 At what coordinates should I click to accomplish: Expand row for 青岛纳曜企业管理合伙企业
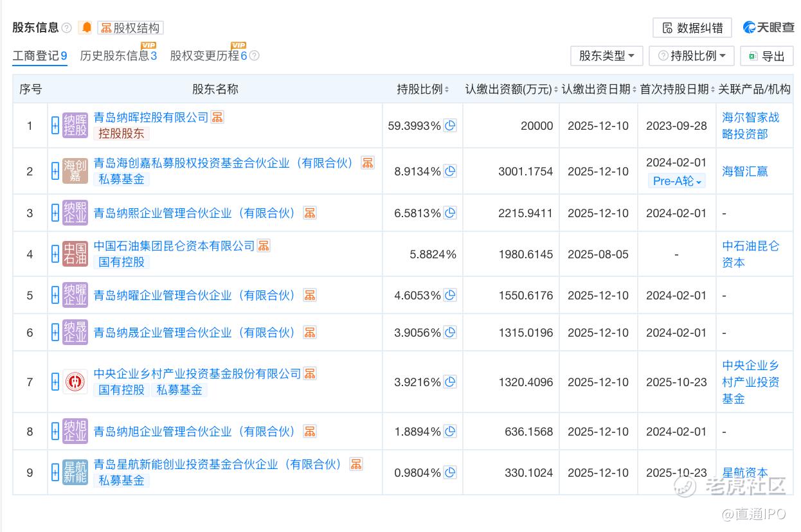[x=55, y=296]
